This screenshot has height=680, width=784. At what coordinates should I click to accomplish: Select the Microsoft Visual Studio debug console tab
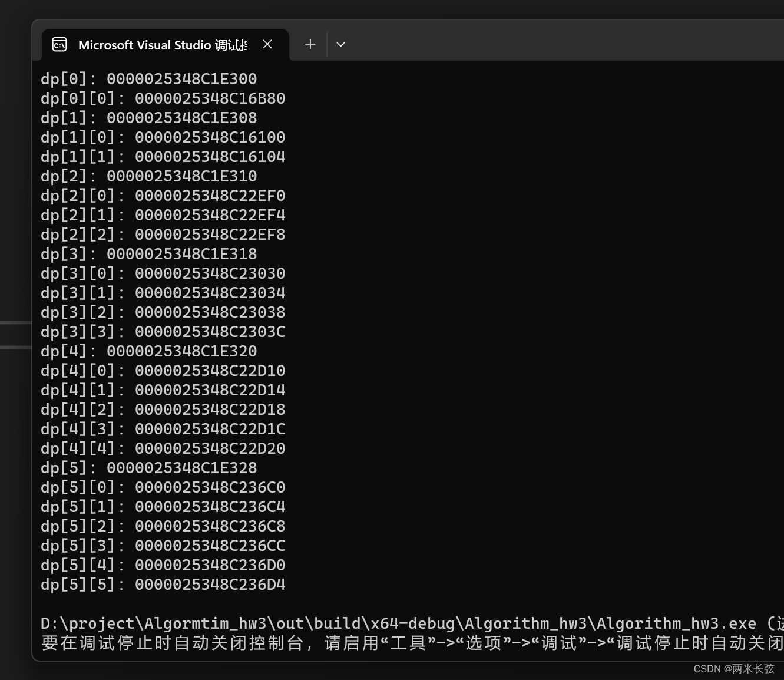[x=166, y=45]
